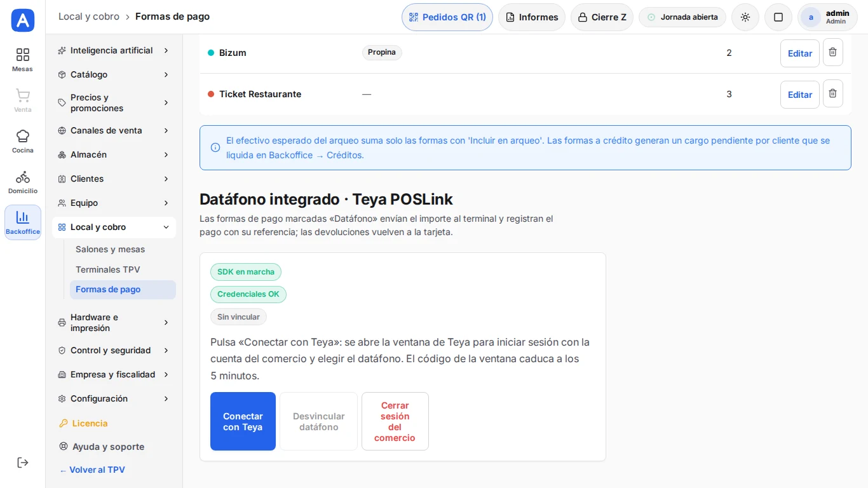
Task: Open the Licencia menu item
Action: (x=114, y=423)
